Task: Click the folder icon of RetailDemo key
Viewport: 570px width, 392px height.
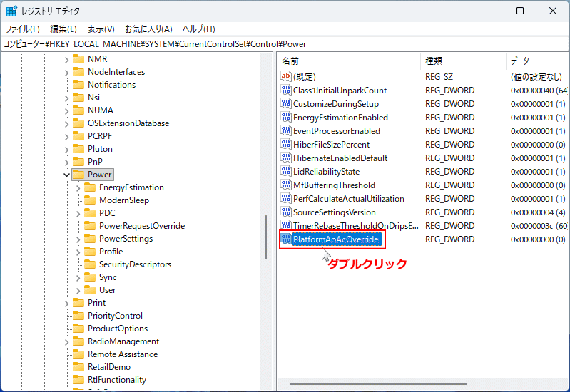Action: pyautogui.click(x=78, y=367)
